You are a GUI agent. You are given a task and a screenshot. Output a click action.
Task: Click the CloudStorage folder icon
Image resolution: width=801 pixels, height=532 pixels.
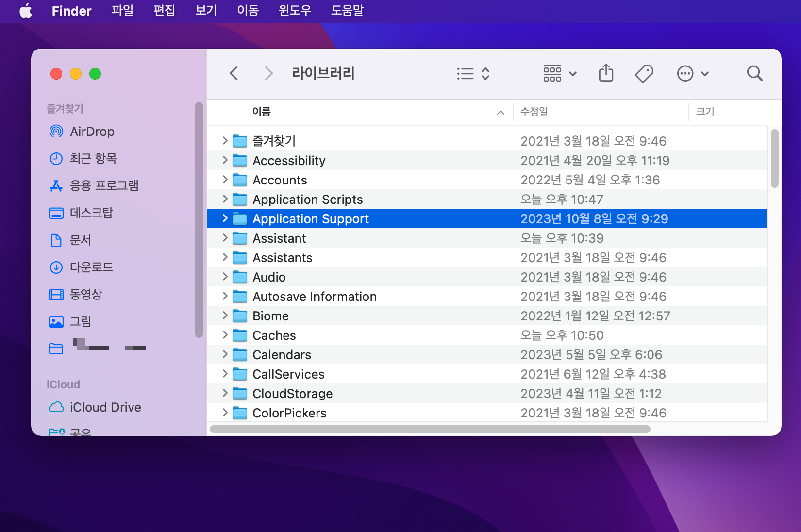coord(240,394)
